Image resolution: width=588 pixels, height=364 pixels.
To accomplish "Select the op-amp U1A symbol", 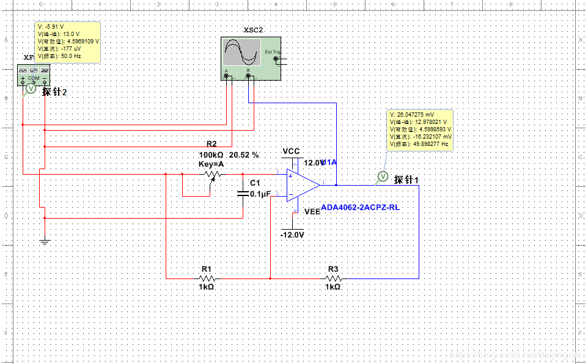I will click(x=303, y=185).
